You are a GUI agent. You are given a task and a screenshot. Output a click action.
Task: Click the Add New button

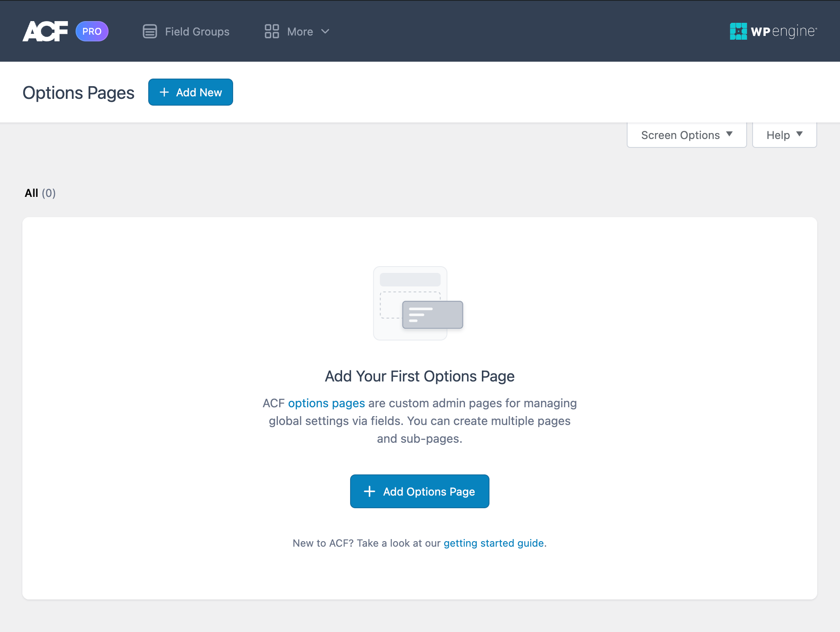pos(190,92)
